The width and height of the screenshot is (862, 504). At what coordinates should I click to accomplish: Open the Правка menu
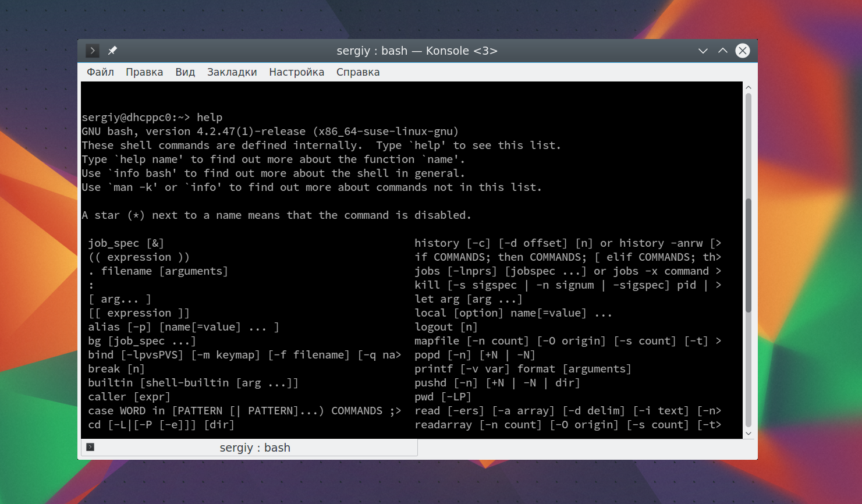point(144,72)
